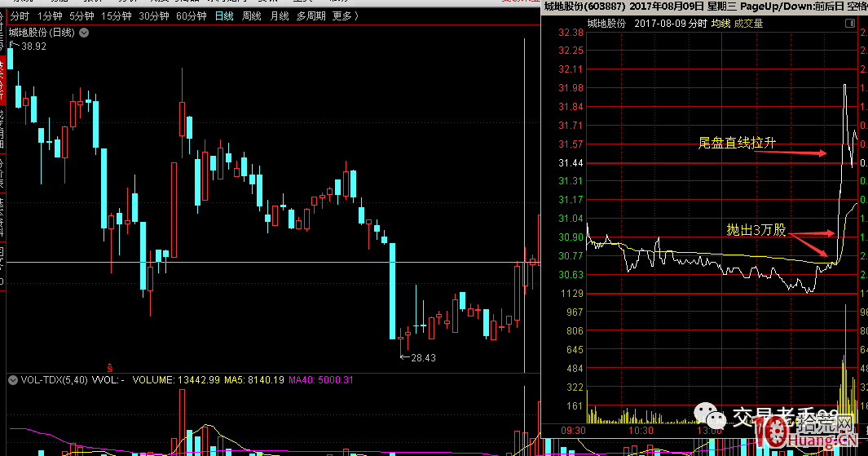Image resolution: width=868 pixels, height=456 pixels.
Task: Click the red S marker on chart
Action: click(x=110, y=368)
